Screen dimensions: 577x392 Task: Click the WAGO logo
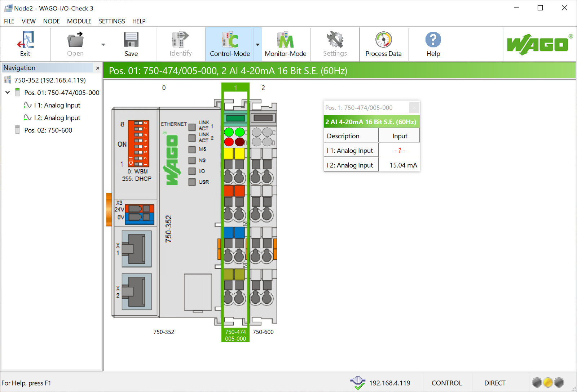[x=539, y=44]
